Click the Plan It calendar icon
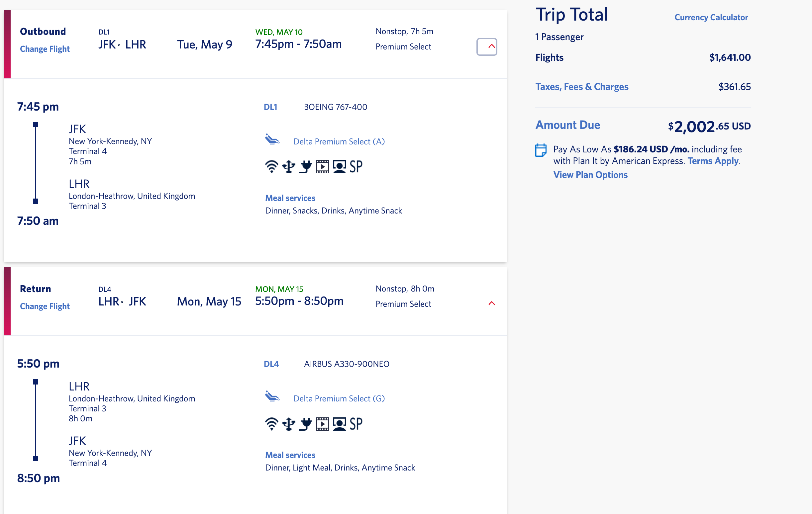This screenshot has width=812, height=514. point(541,150)
